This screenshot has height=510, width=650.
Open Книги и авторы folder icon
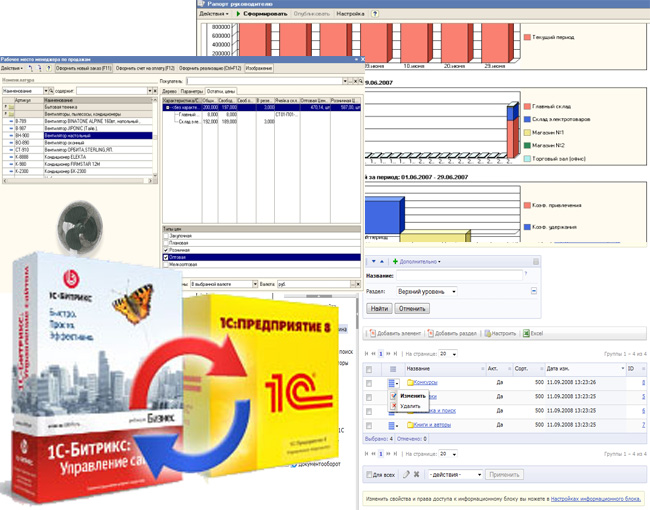click(410, 425)
